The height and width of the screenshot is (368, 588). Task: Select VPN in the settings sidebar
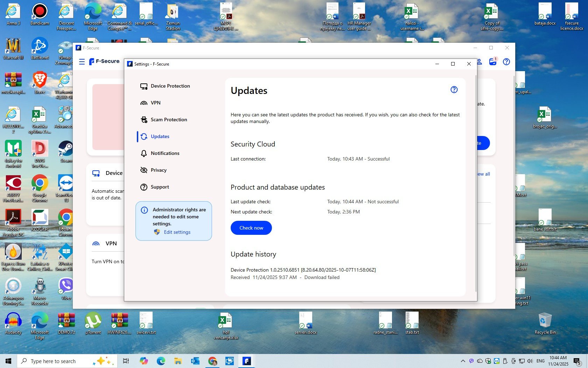click(x=155, y=103)
